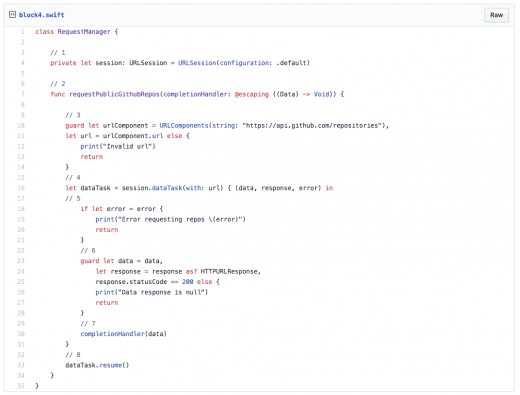The image size is (520, 395).
Task: Click the HTTPURLResponse type on line 24
Action: coord(229,272)
